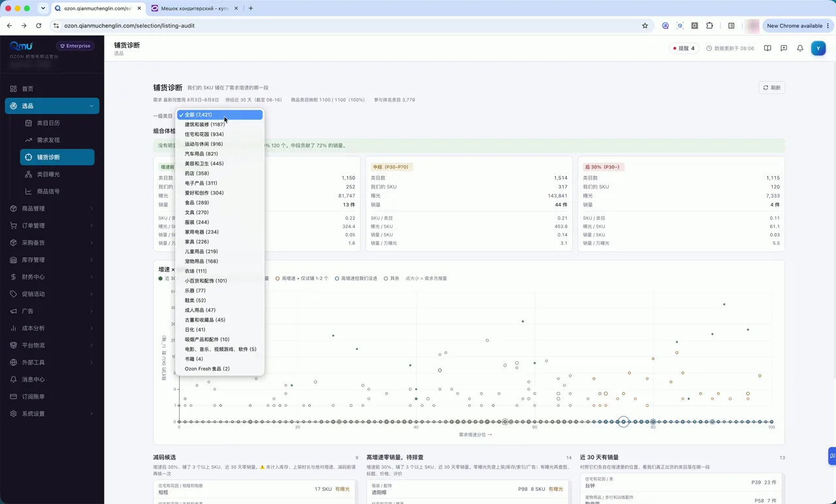The width and height of the screenshot is (836, 504).
Task: Choose 书籍 (4) category option
Action: (220, 359)
